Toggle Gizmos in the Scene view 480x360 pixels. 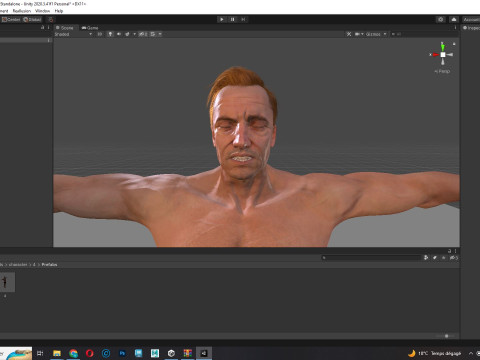pyautogui.click(x=373, y=34)
